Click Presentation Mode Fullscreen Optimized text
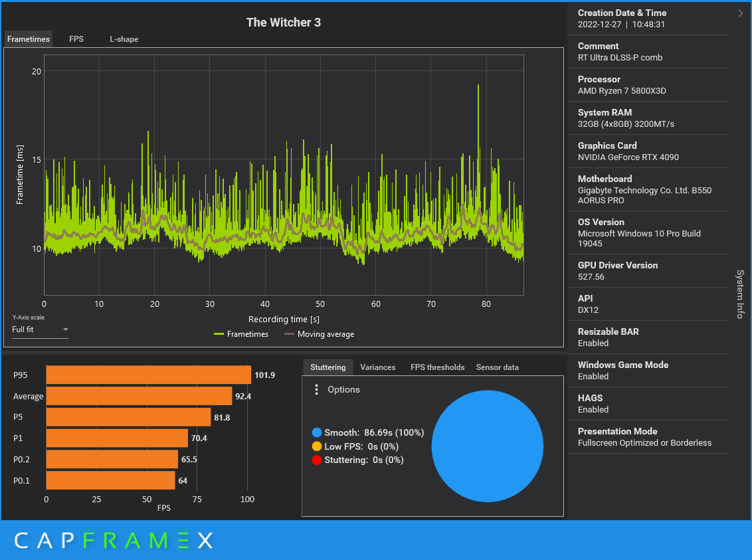752x560 pixels. [x=644, y=443]
